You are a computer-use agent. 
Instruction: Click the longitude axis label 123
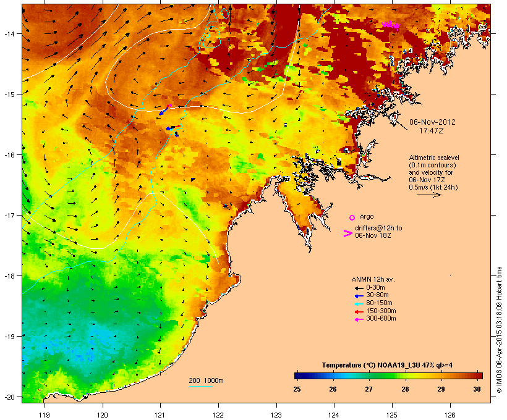pyautogui.click(x=276, y=415)
